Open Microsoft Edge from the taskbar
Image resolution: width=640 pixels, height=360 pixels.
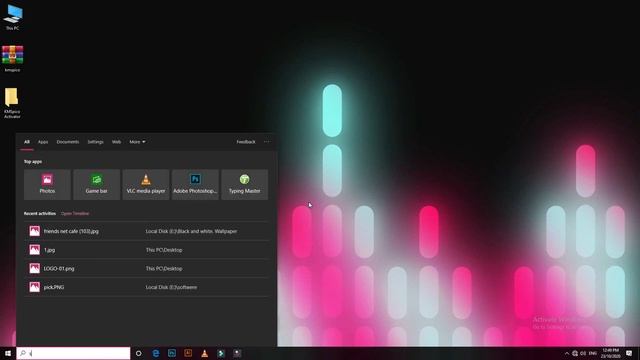point(156,353)
